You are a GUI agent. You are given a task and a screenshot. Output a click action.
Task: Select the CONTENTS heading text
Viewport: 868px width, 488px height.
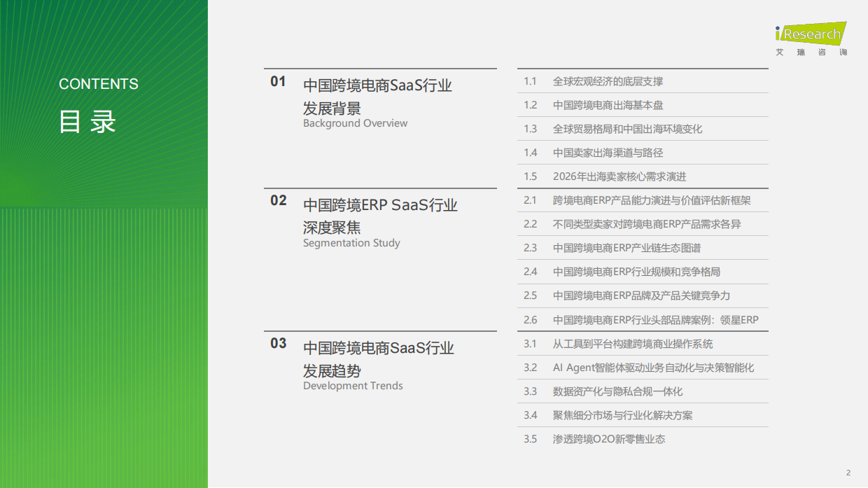[x=99, y=84]
